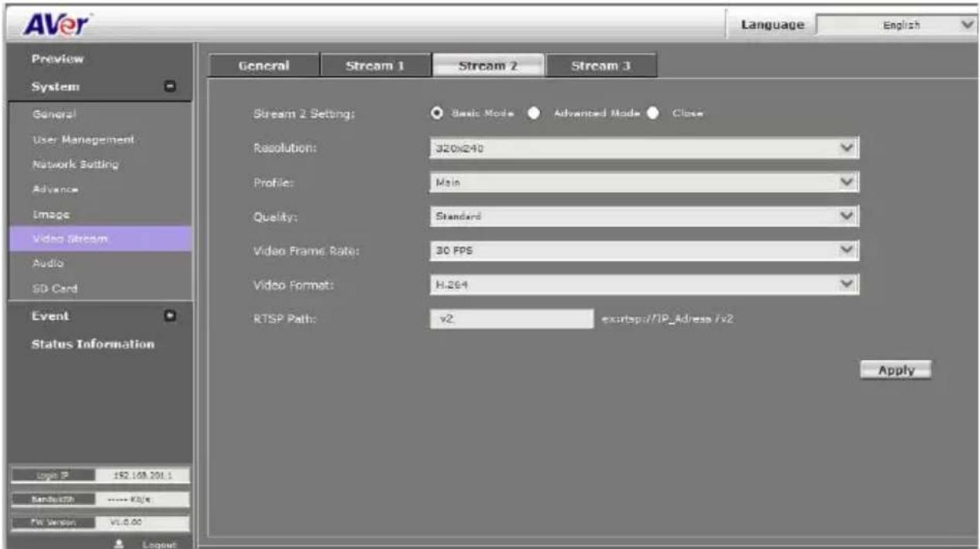
Task: Click the Bandwidth value field
Action: 143,499
